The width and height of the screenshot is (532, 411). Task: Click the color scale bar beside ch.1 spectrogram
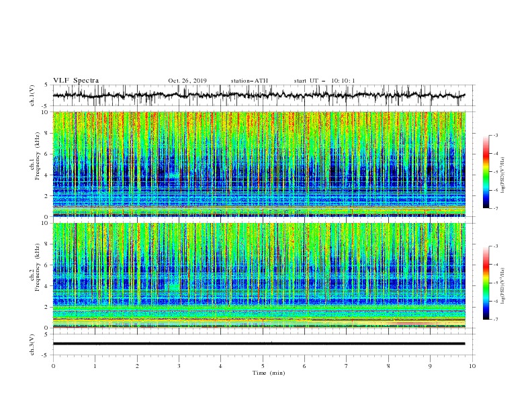486,172
